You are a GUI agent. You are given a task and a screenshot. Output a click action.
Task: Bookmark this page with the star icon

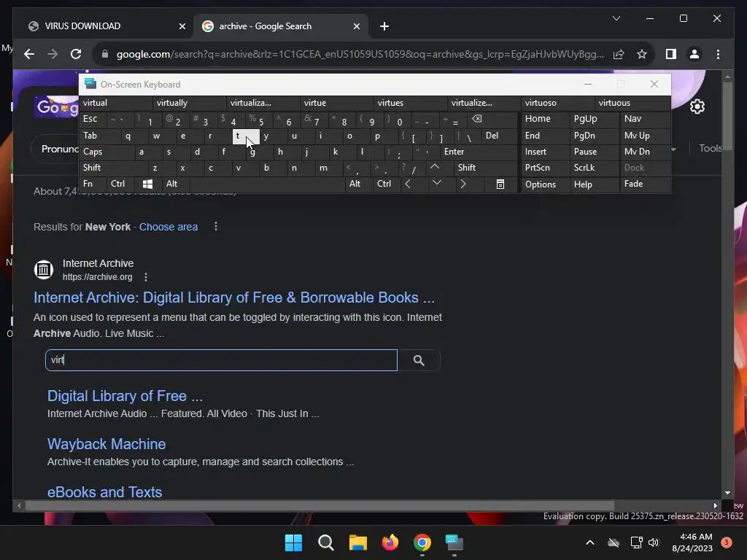tap(642, 54)
